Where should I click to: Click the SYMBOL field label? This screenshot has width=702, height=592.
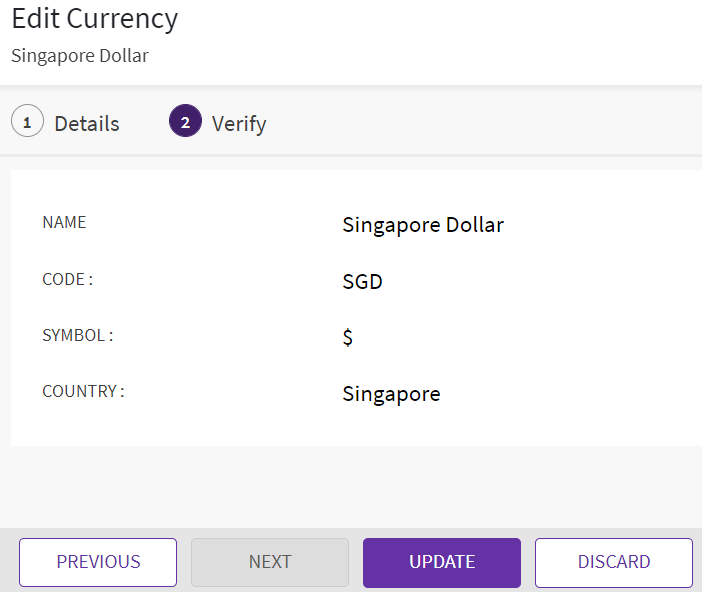click(77, 335)
